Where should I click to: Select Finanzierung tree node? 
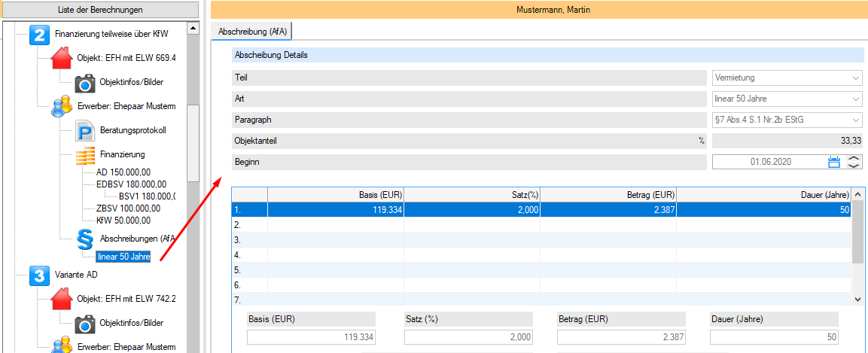(123, 154)
